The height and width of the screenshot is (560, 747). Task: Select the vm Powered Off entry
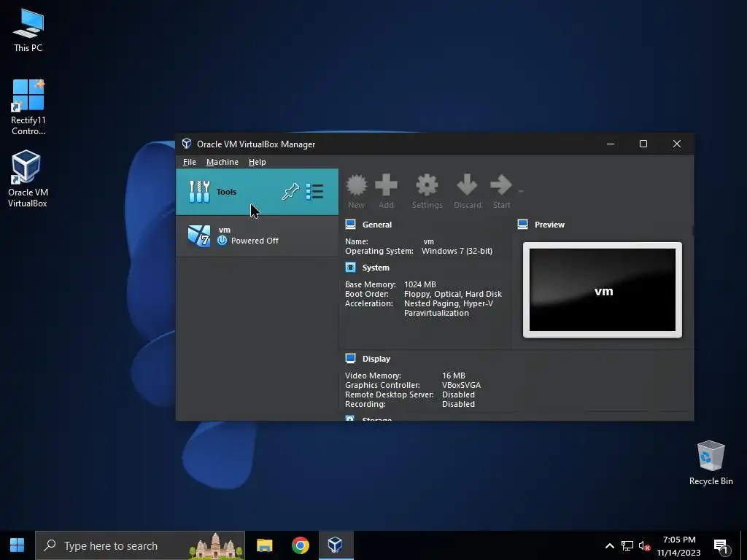tap(258, 236)
